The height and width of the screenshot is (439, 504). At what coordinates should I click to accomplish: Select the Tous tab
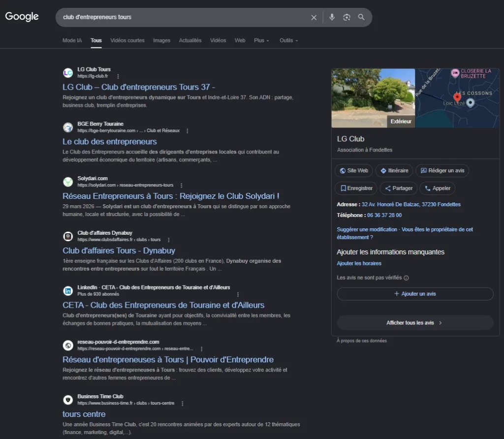click(96, 40)
